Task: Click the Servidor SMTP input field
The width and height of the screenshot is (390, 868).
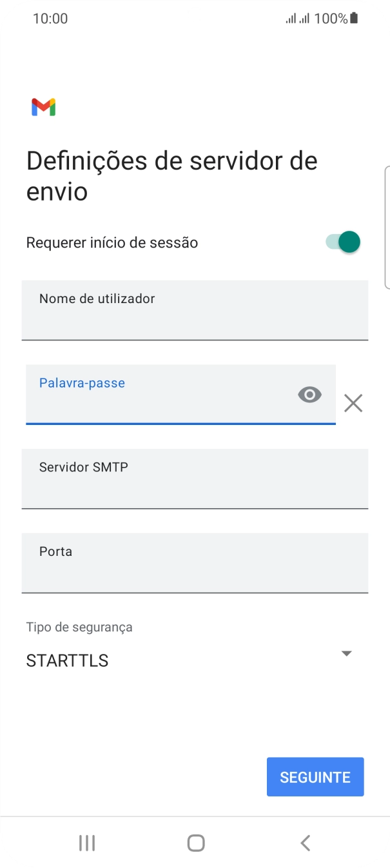Action: click(x=195, y=478)
